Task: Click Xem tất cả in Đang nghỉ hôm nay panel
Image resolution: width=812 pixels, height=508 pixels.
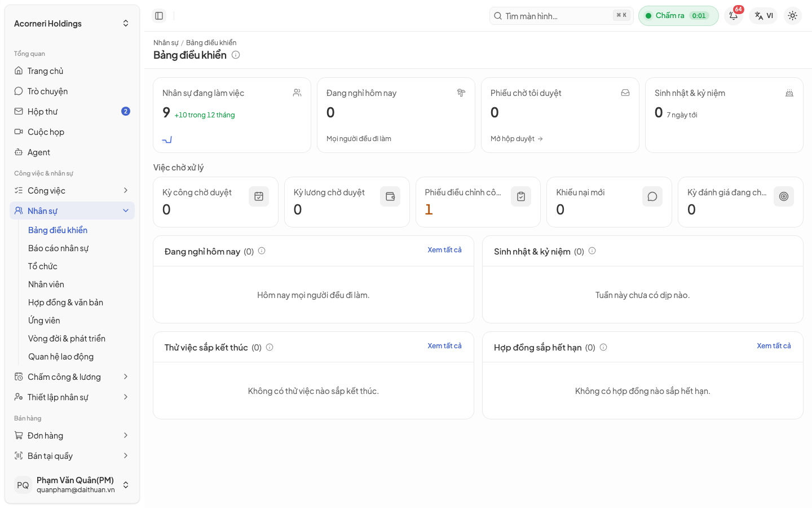Action: pos(444,249)
